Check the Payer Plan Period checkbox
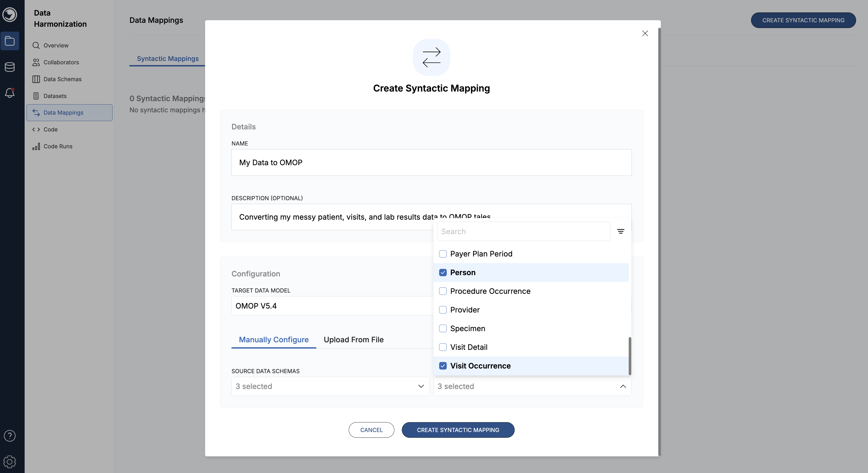868x473 pixels. pos(443,254)
